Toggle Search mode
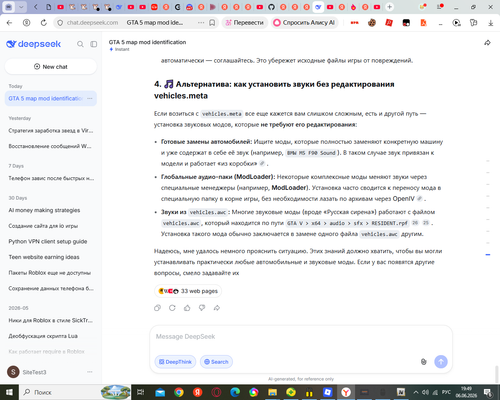Viewport: 500px width, 400px height. [216, 362]
